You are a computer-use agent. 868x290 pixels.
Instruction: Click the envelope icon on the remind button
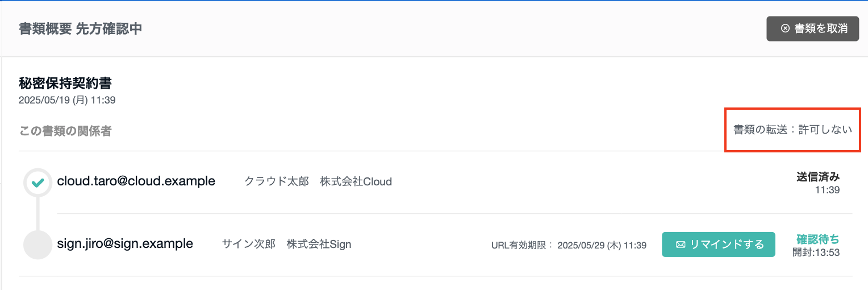[x=681, y=245]
